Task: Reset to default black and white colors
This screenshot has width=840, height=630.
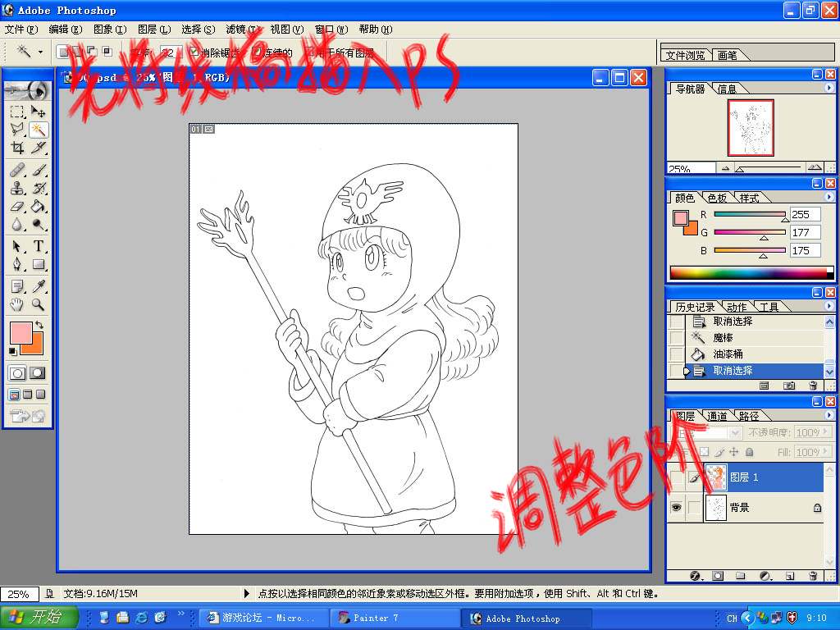Action: pos(13,351)
